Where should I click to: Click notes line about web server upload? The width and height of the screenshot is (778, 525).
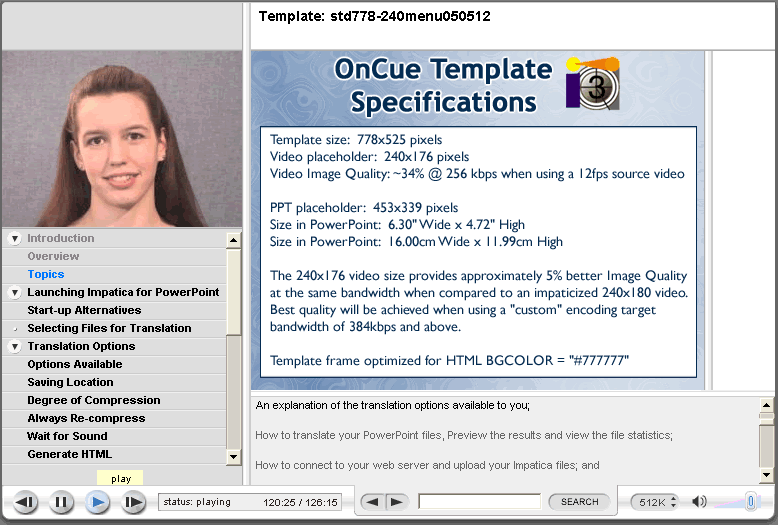(x=427, y=465)
